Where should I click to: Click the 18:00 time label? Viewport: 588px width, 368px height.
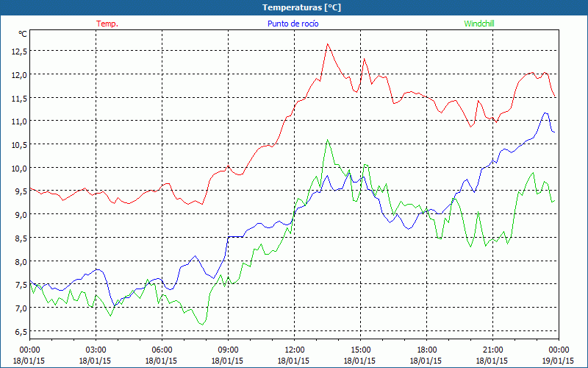426,350
